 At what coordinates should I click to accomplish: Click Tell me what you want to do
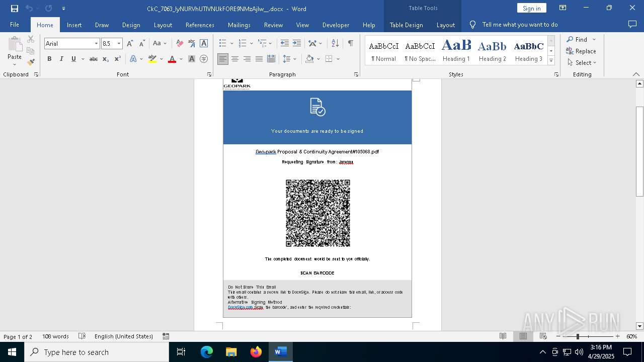pyautogui.click(x=520, y=25)
